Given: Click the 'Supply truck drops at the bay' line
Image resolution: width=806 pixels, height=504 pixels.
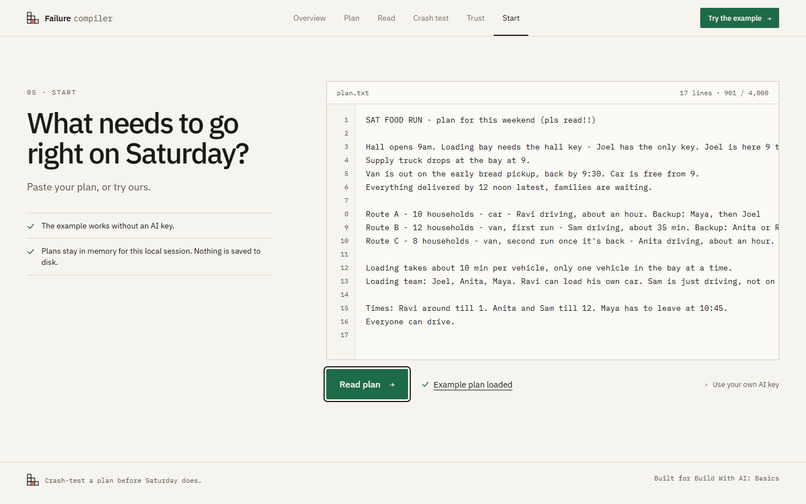Looking at the screenshot, I should coord(448,160).
